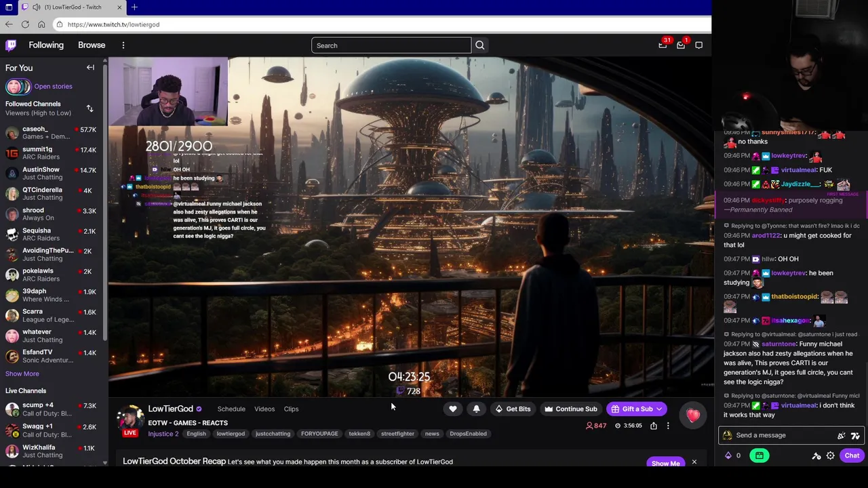This screenshot has width=868, height=488.
Task: Click the tekken8 tag
Action: (x=359, y=434)
